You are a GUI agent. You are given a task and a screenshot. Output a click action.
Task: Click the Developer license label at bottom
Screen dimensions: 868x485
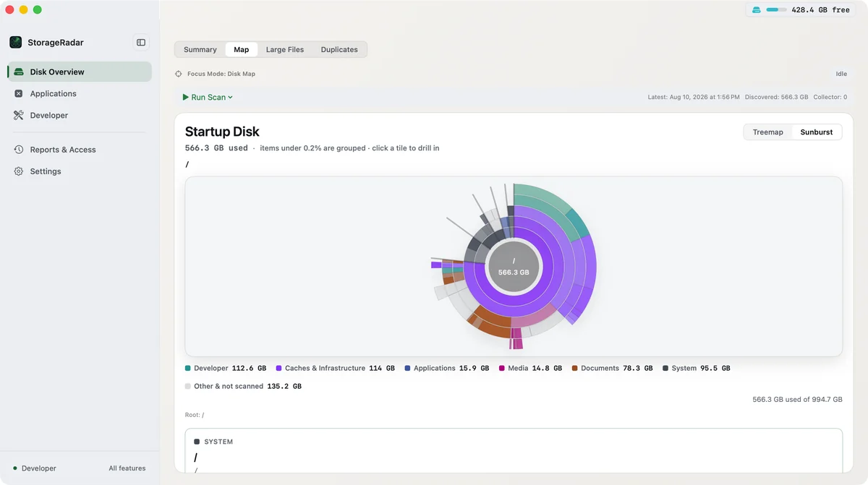point(39,468)
